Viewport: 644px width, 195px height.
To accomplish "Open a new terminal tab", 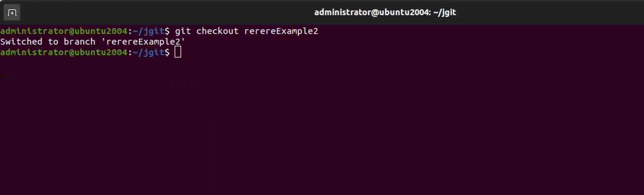I will (12, 12).
